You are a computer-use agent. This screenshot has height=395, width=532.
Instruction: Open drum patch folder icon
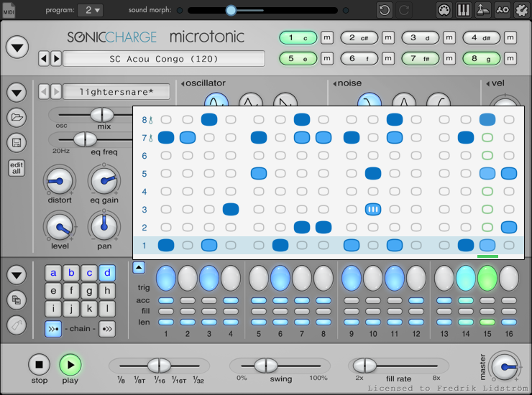[17, 117]
